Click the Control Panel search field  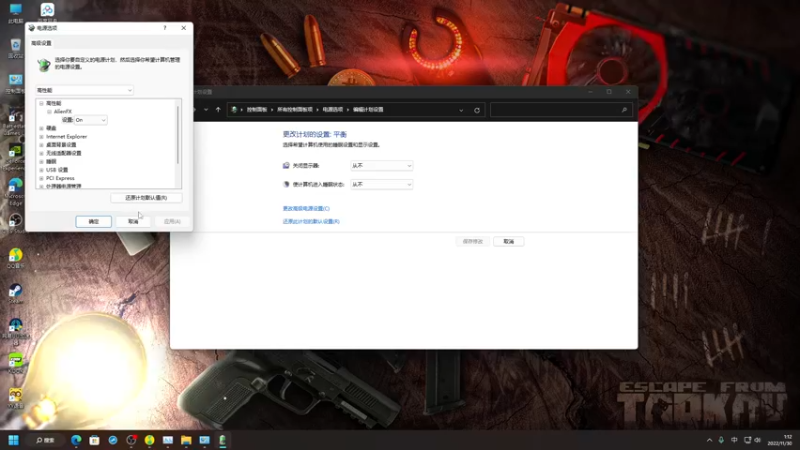point(561,110)
